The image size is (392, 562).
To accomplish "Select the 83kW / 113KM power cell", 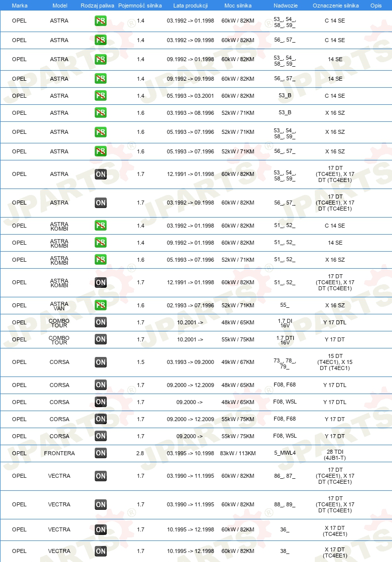I will pos(238,453).
